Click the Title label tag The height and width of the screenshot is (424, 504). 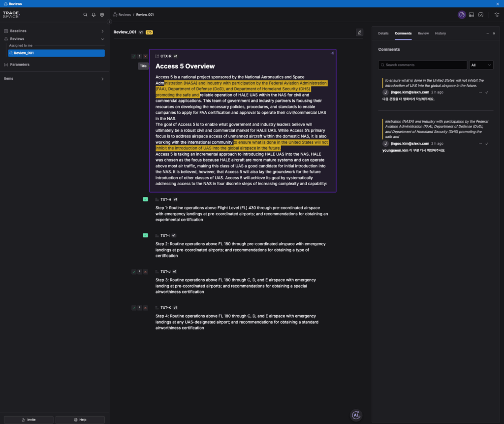click(x=143, y=66)
